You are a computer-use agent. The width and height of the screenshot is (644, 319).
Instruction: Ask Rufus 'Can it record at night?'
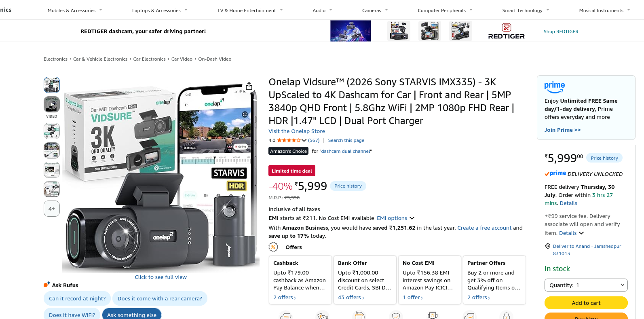77,298
